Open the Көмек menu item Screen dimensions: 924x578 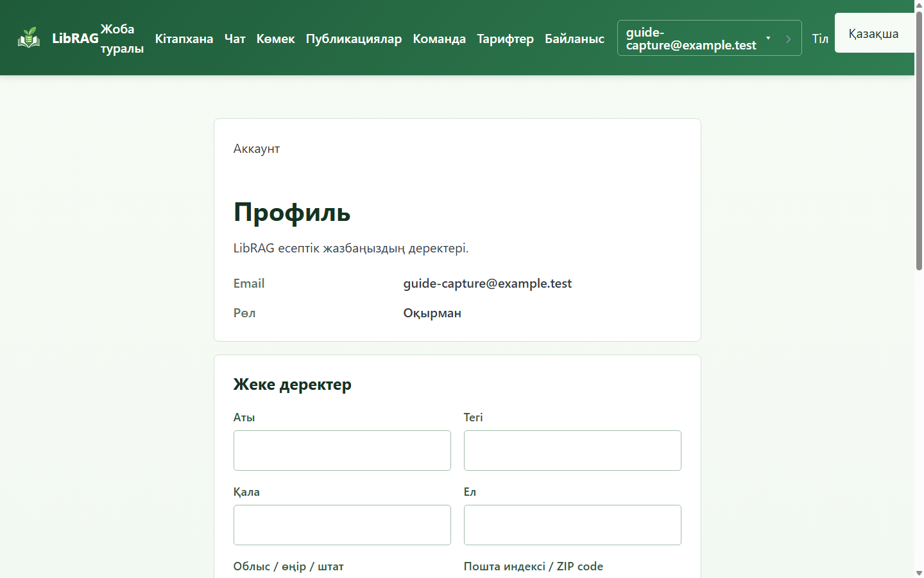tap(276, 39)
